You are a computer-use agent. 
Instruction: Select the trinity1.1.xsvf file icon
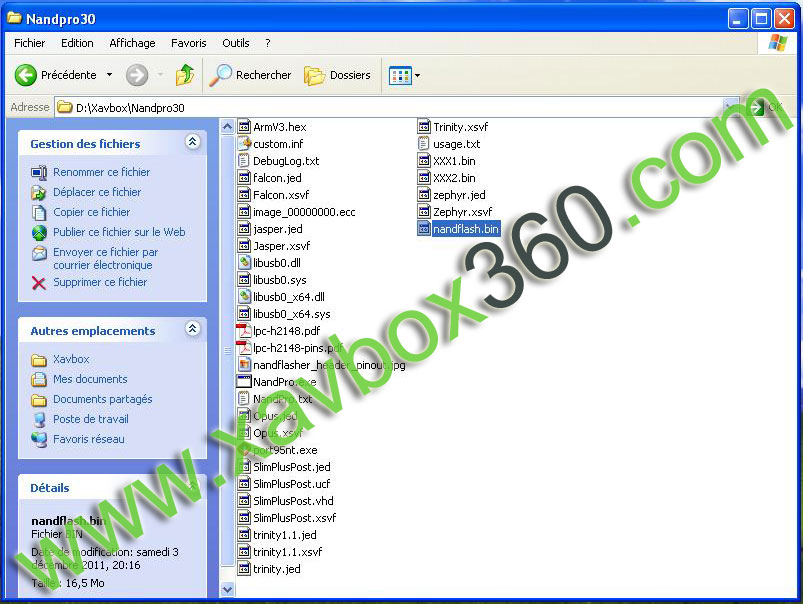coord(244,552)
